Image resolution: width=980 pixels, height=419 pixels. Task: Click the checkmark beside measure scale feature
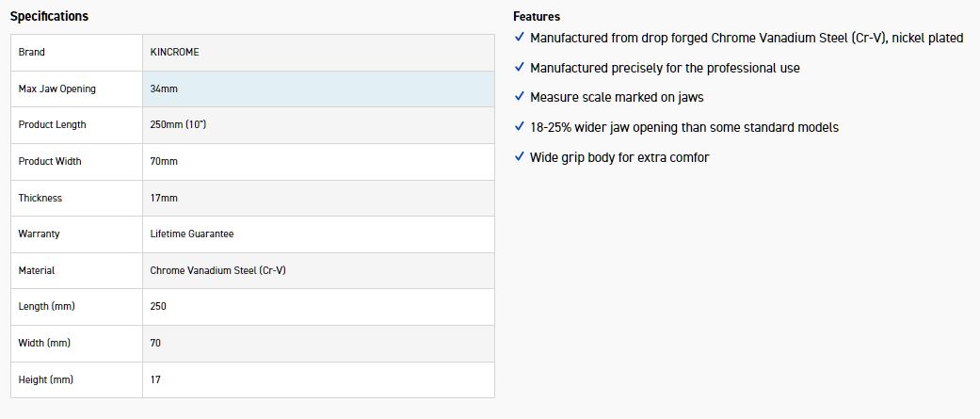[x=520, y=97]
